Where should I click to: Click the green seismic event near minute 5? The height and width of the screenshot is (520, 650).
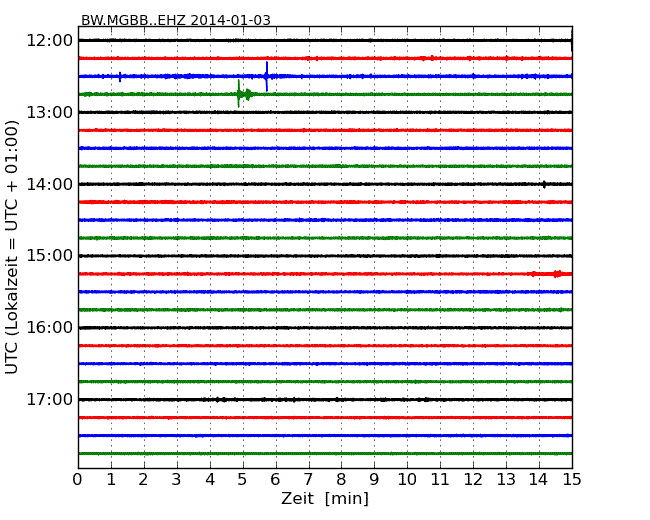pos(244,94)
